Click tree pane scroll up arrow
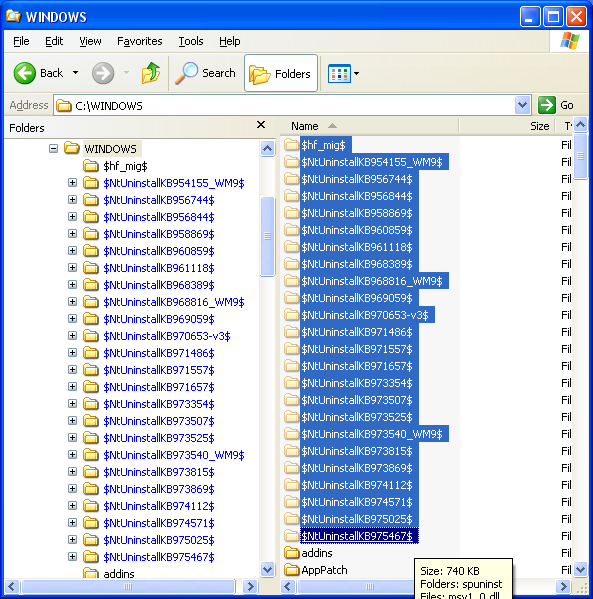The height and width of the screenshot is (599, 593). point(267,148)
